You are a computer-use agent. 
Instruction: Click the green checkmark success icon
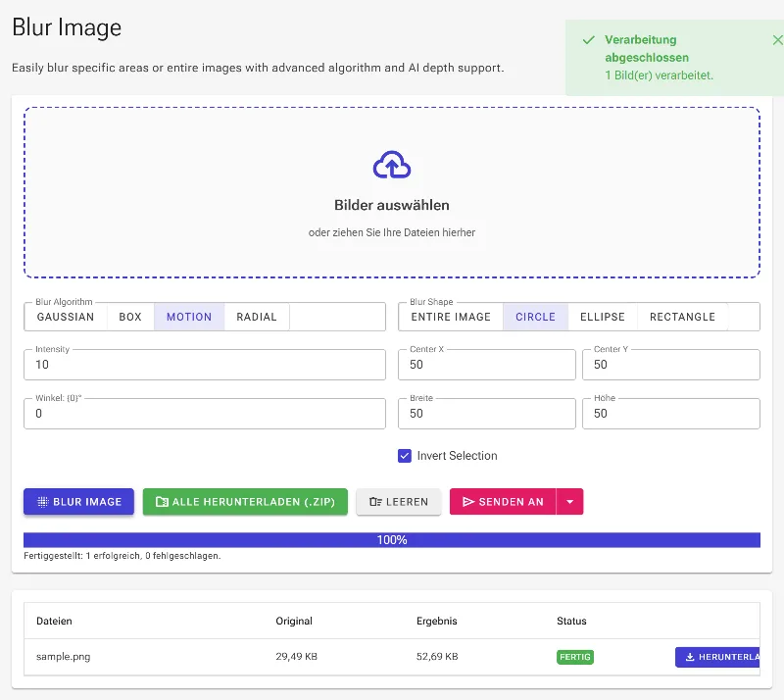(x=589, y=40)
